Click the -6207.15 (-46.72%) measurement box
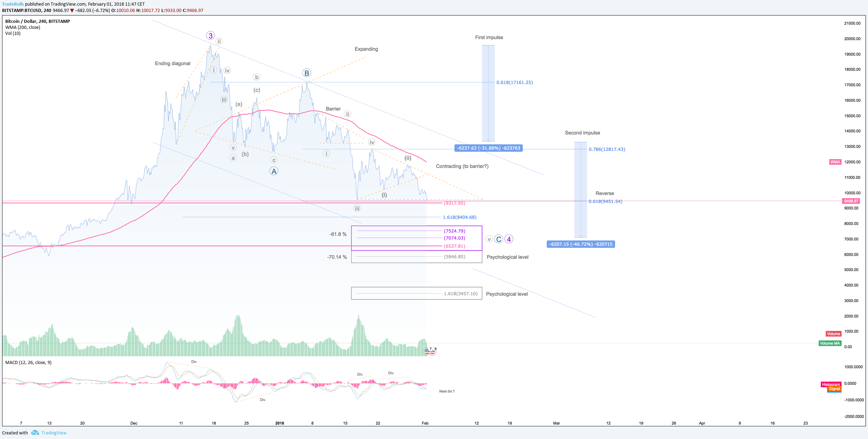This screenshot has width=868, height=439. pyautogui.click(x=581, y=244)
